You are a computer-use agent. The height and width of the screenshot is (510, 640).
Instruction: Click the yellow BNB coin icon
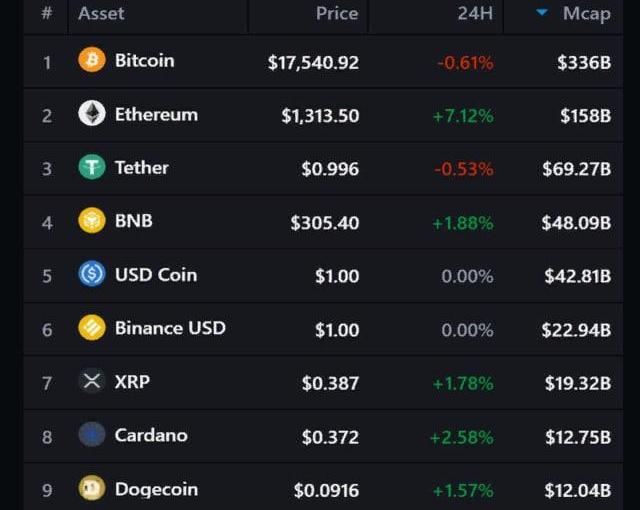[92, 220]
